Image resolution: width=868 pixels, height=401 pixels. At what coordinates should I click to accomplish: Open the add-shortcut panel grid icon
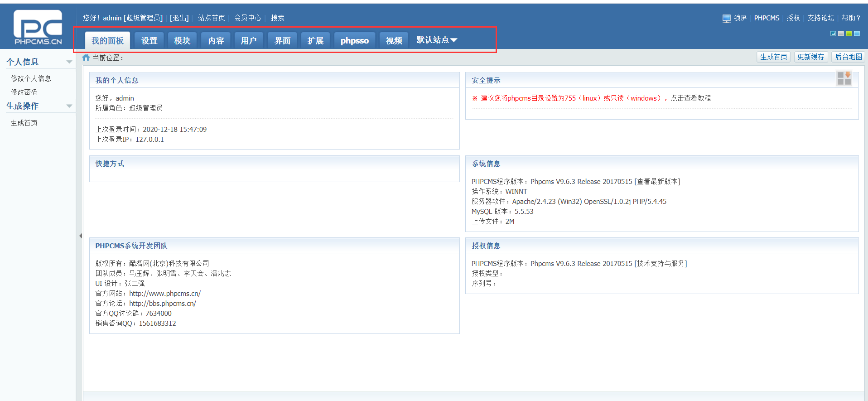pos(844,78)
